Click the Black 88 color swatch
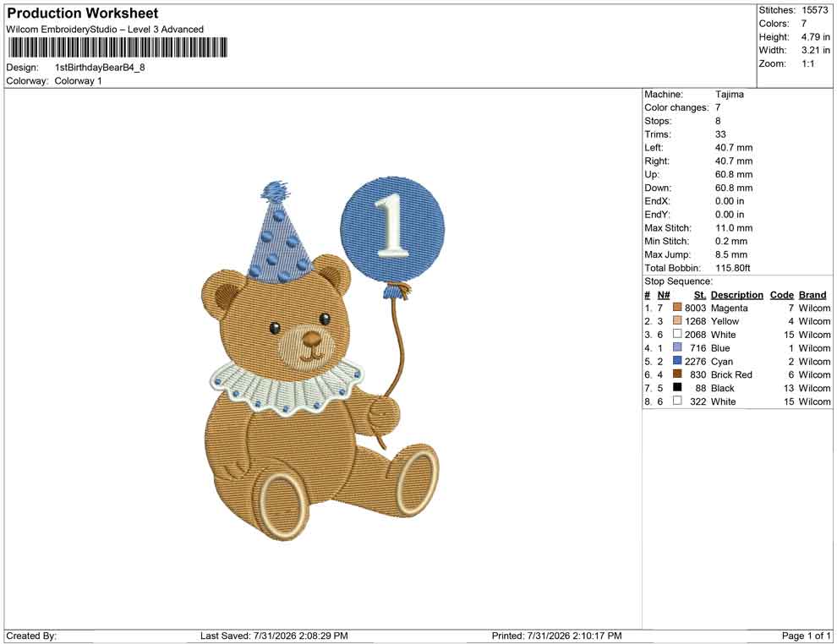 click(x=677, y=387)
